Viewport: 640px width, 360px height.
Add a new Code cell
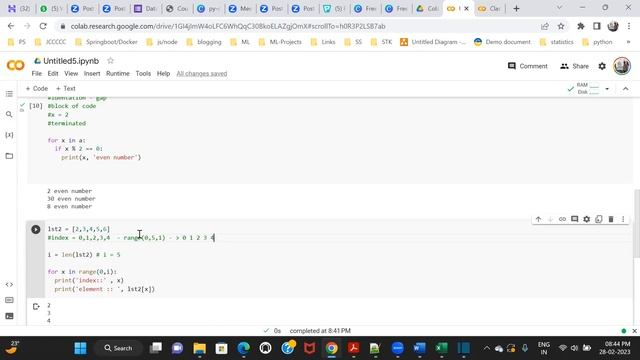(x=37, y=89)
